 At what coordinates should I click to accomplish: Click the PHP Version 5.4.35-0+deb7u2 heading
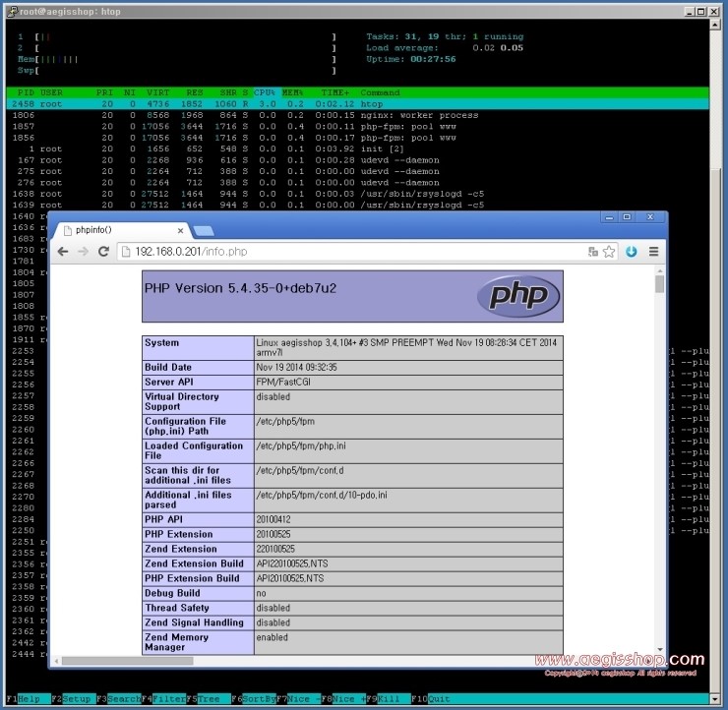tap(240, 288)
